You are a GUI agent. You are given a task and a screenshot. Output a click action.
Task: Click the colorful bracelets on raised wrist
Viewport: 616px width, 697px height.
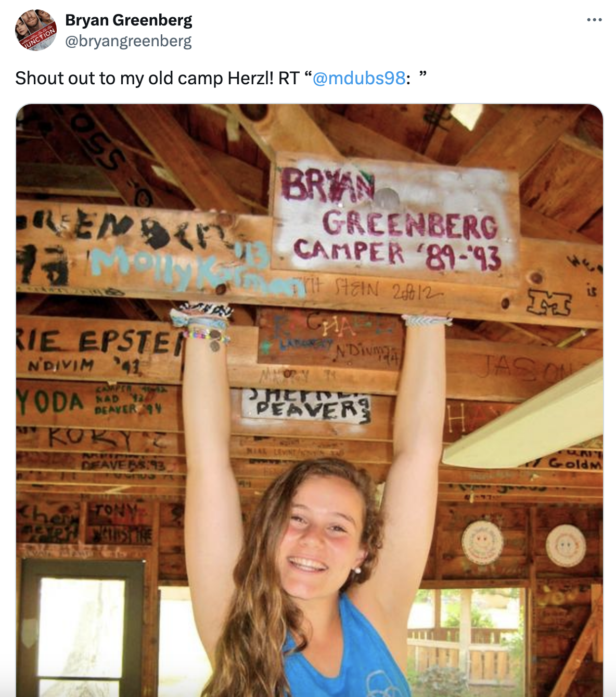tap(203, 325)
